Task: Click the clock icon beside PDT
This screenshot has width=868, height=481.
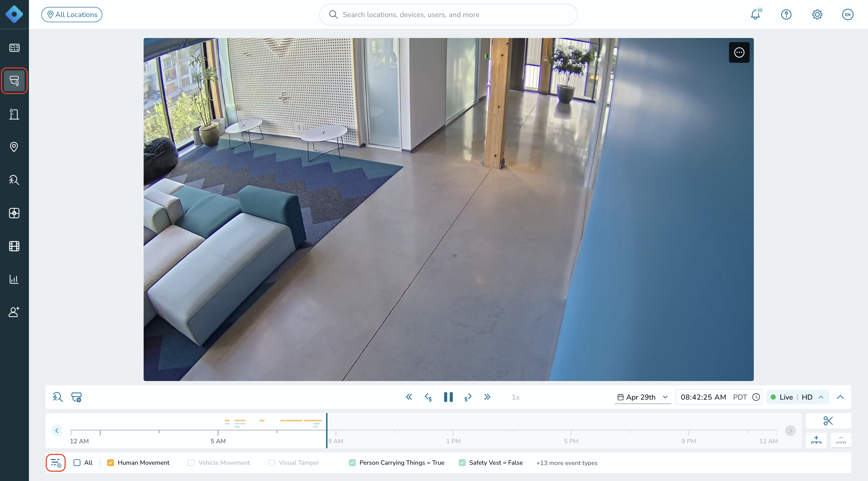Action: [756, 397]
